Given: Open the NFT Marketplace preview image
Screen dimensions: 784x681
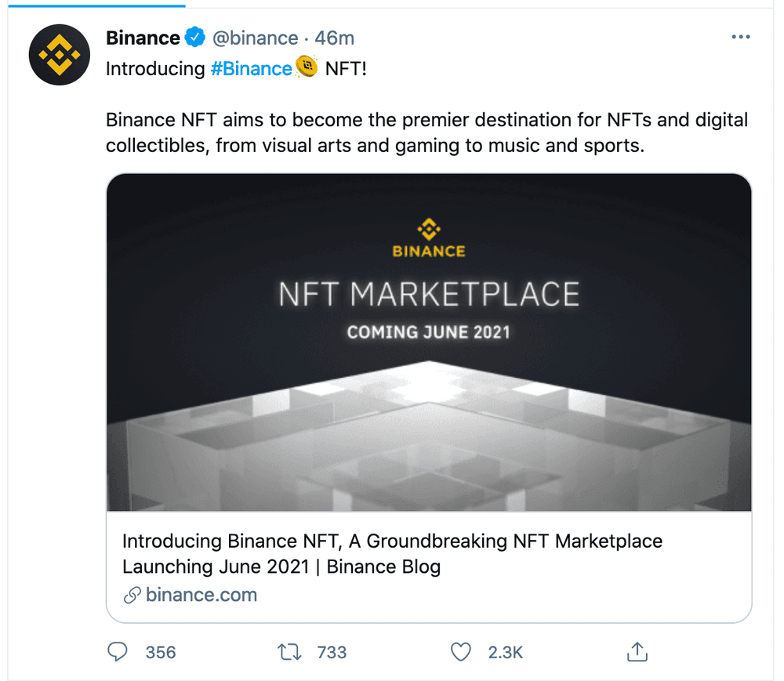Looking at the screenshot, I should (429, 342).
